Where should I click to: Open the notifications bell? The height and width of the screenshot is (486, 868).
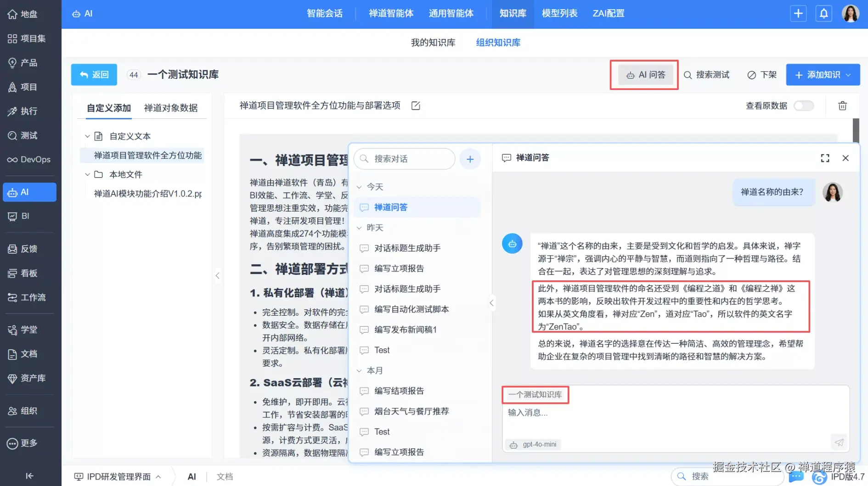(824, 14)
